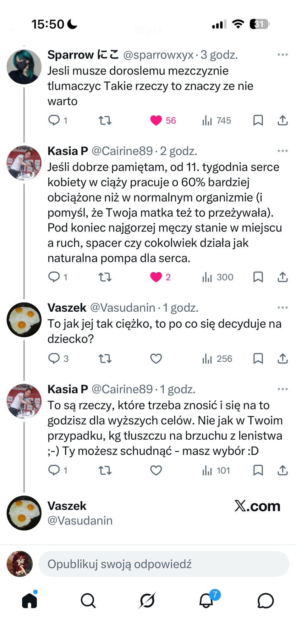Viewport: 296px width, 644px height.
Task: Like Sparrow's post with 56 likes
Action: (156, 120)
